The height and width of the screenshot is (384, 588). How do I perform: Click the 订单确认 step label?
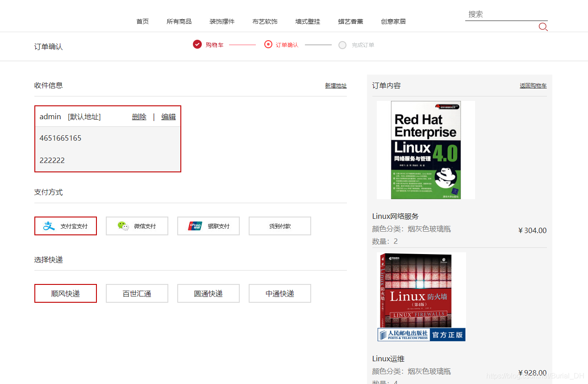[287, 45]
